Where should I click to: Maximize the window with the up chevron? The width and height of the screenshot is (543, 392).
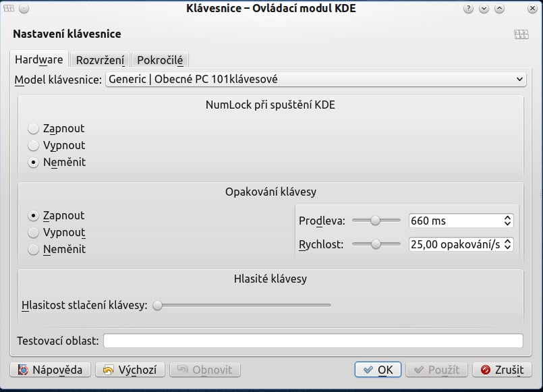499,9
